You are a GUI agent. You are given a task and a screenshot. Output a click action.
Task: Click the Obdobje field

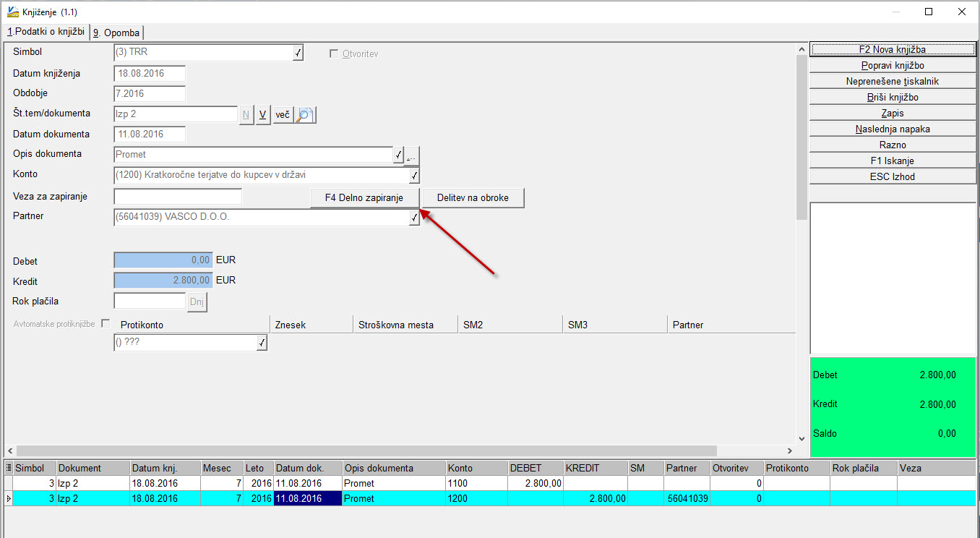pyautogui.click(x=150, y=94)
